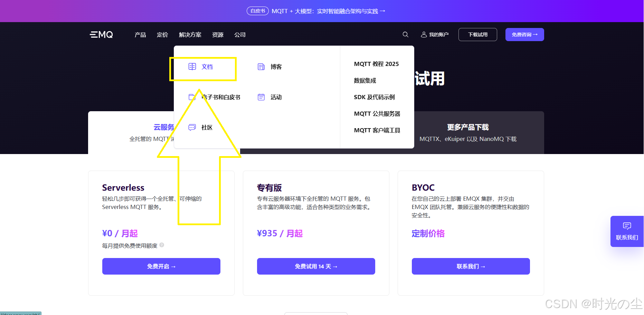644x315 pixels.
Task: Open the 社区 entry
Action: click(x=207, y=127)
